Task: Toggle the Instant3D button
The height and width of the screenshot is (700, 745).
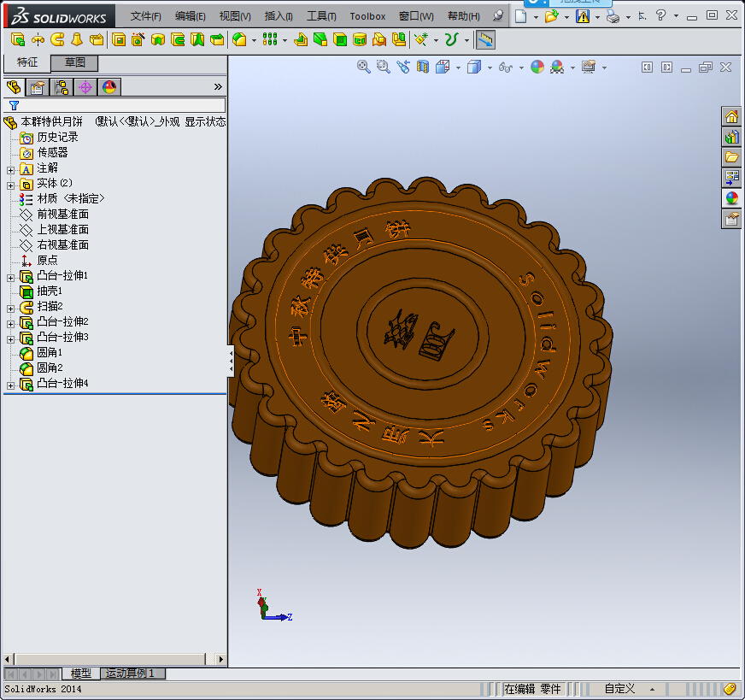Action: coord(485,40)
